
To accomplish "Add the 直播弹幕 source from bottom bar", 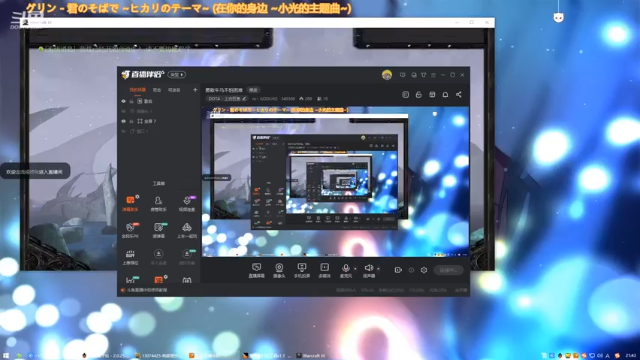I will [x=256, y=270].
